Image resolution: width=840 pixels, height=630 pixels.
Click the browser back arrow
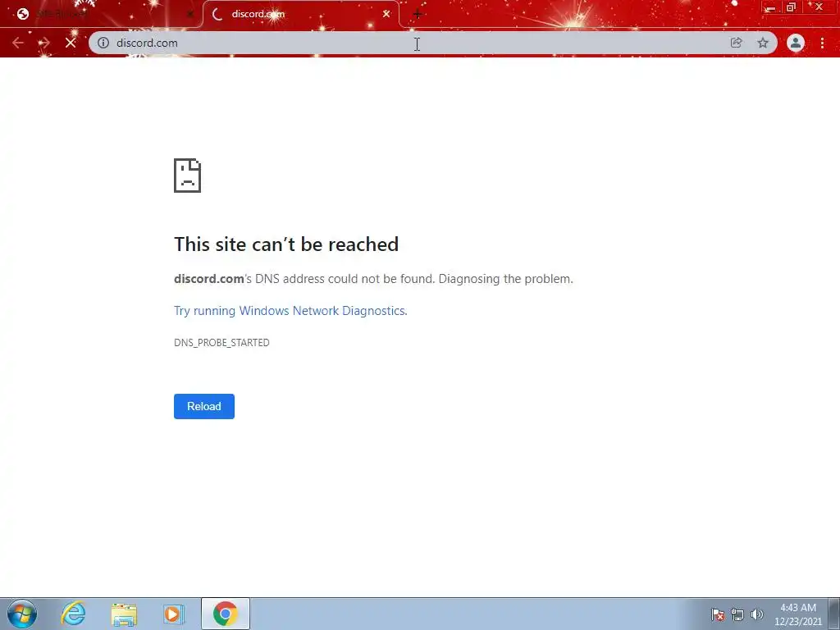pos(18,43)
